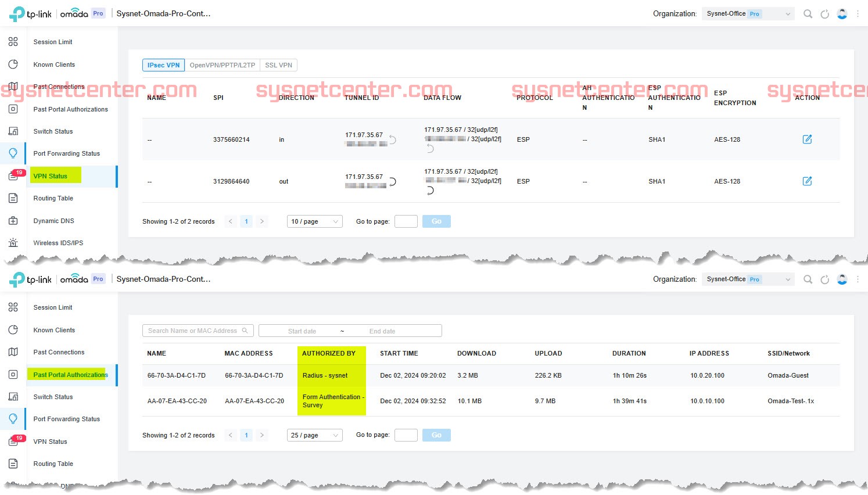Viewport: 868px width, 495px height.
Task: Click the Omada-Guest SSID cell
Action: 788,375
